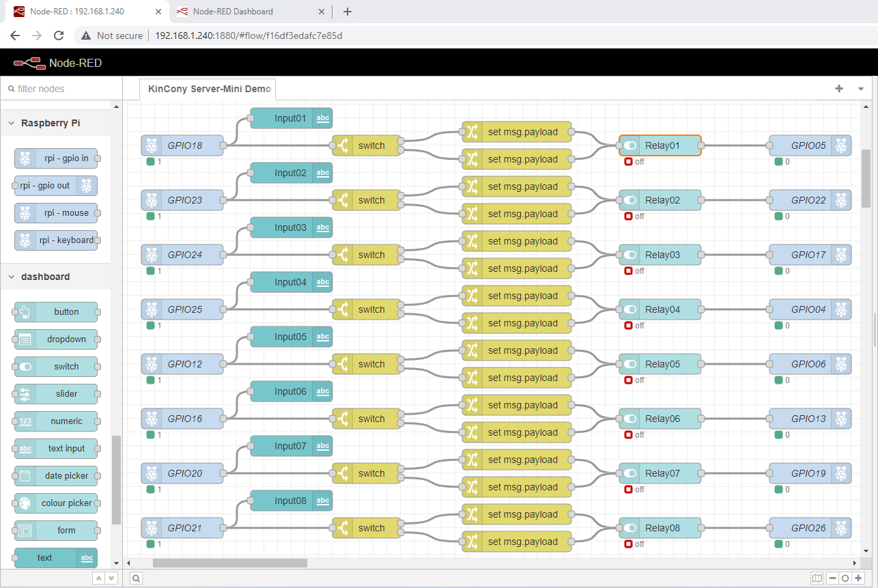Click the palette collapse all categories arrow
Screen dimensions: 878x588
point(98,578)
